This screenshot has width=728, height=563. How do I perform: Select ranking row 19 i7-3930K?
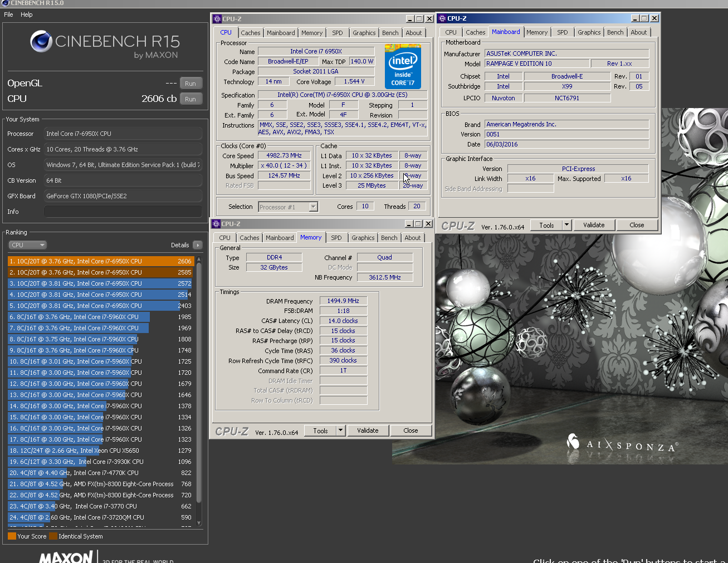[x=101, y=462]
